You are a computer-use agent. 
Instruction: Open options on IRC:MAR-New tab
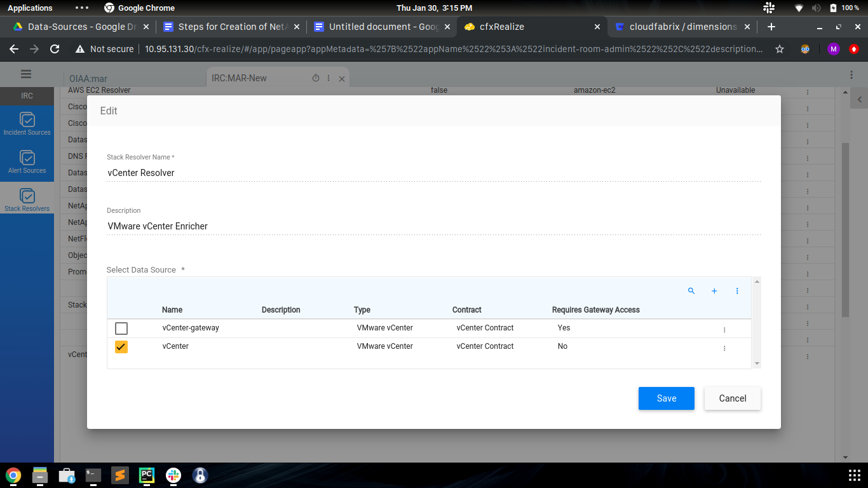click(x=329, y=78)
